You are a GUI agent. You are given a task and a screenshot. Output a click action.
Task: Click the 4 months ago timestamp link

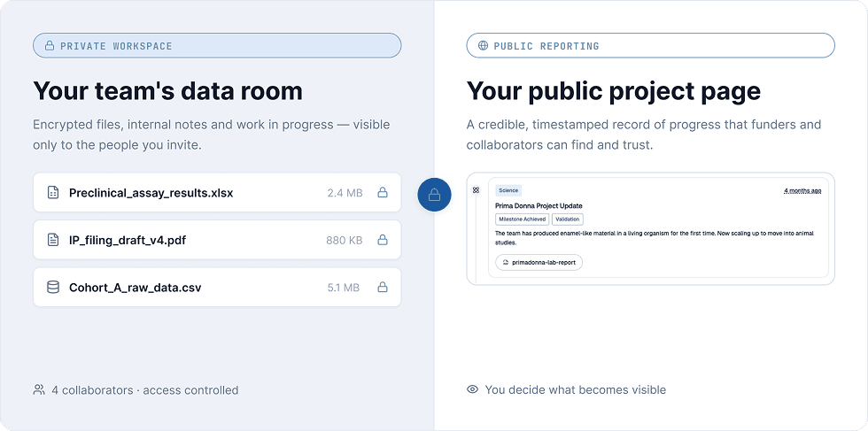click(802, 191)
